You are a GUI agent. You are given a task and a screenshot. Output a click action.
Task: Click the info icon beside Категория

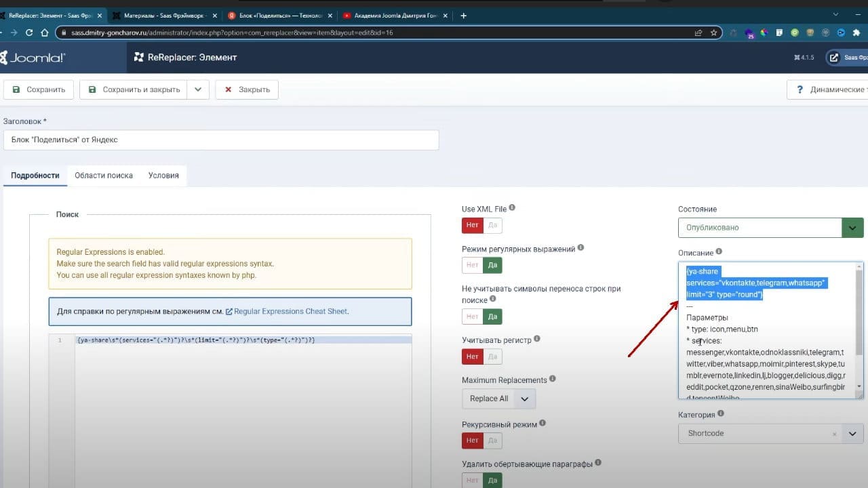(721, 413)
